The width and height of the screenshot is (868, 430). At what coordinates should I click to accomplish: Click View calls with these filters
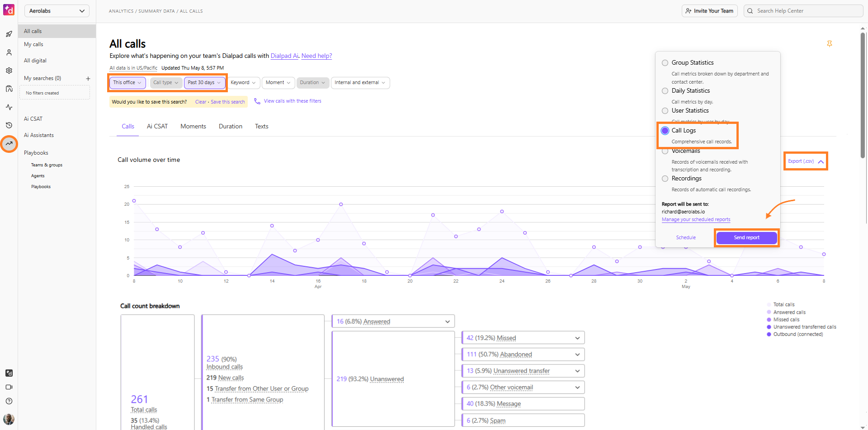[x=292, y=101]
